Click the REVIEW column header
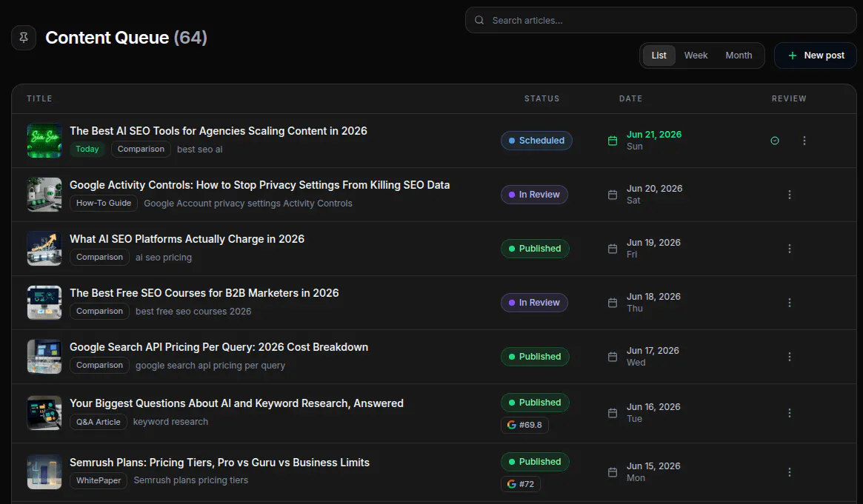This screenshot has height=504, width=863. coord(789,99)
